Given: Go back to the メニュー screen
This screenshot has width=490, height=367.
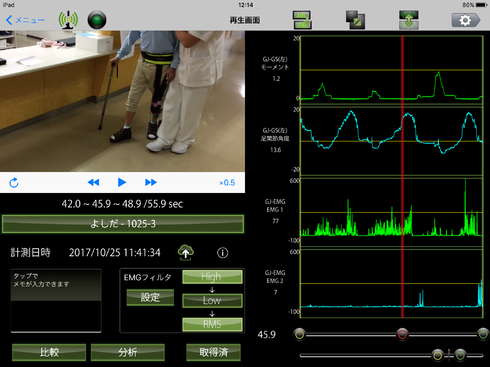Looking at the screenshot, I should coord(25,20).
